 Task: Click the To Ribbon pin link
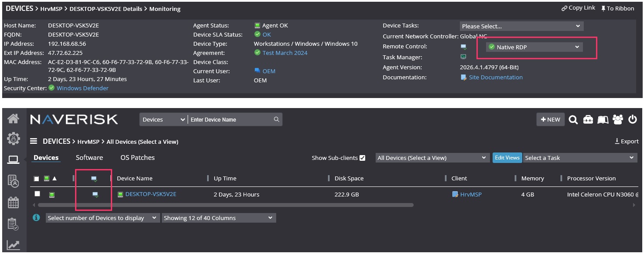pos(617,8)
